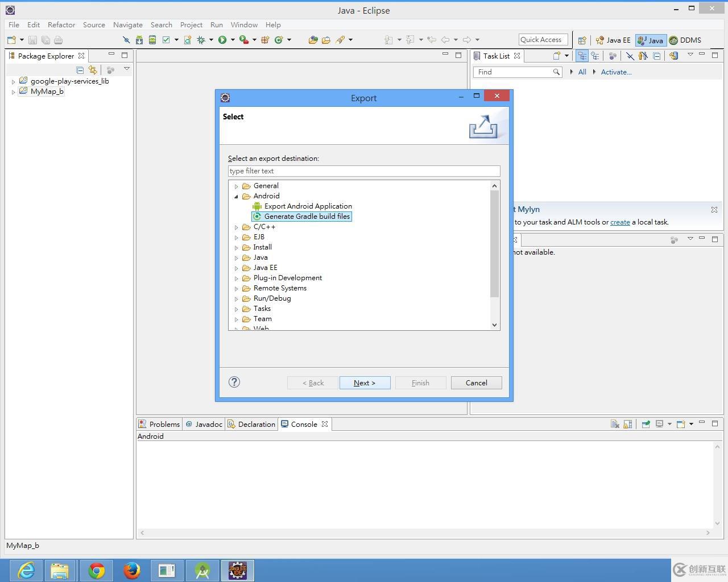Screen dimensions: 728x582
Task: Switch to the Problems tab
Action: [159, 424]
